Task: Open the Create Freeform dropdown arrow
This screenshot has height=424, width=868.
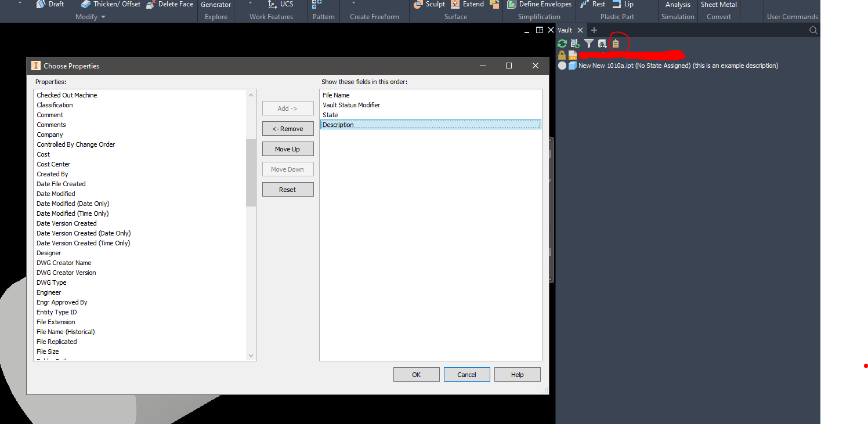Action: coord(354,3)
